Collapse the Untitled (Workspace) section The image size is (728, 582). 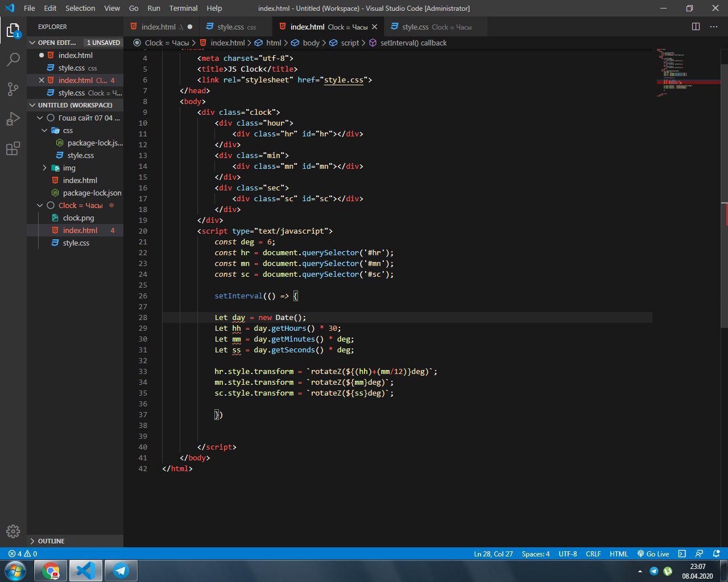[x=75, y=105]
